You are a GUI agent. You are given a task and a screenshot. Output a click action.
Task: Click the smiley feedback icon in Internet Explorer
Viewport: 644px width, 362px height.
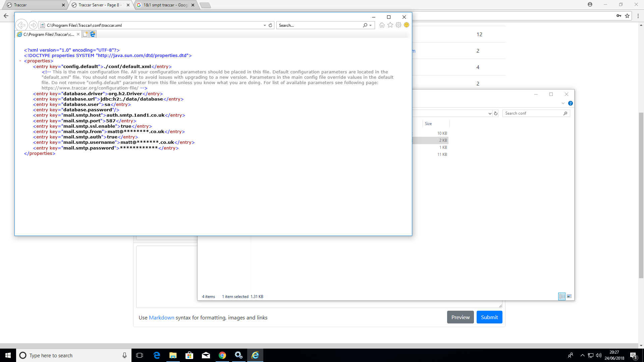[x=407, y=25]
